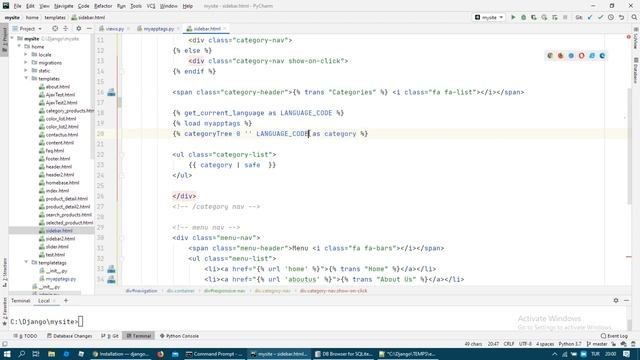Open Firefox from the taskbar
The height and width of the screenshot is (360, 640).
tap(160, 354)
